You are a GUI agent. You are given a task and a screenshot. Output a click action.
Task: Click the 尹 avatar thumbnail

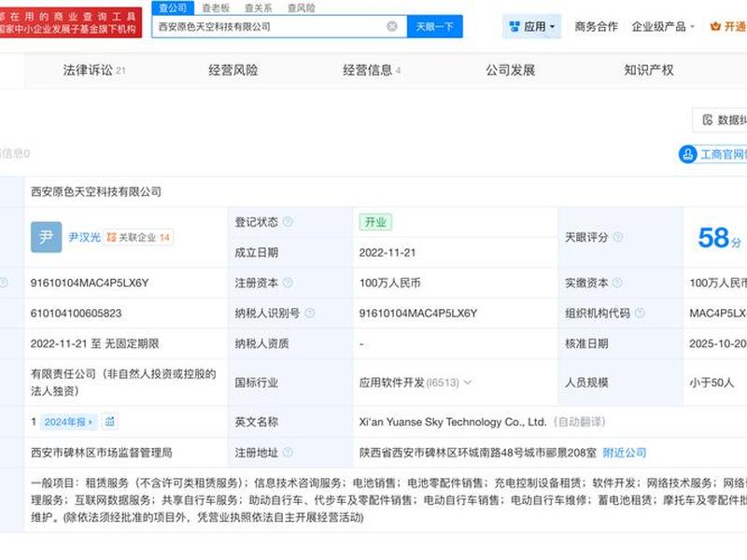pos(46,237)
